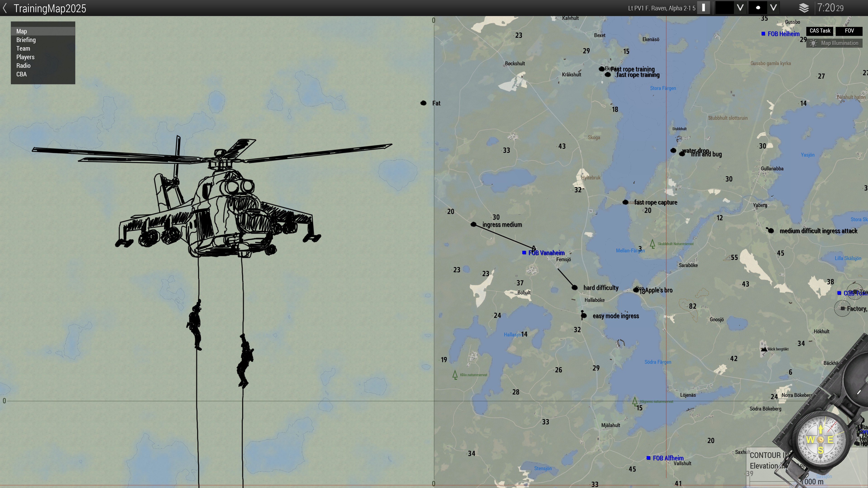Click the dot marker shape selector box
The width and height of the screenshot is (868, 488).
point(758,8)
